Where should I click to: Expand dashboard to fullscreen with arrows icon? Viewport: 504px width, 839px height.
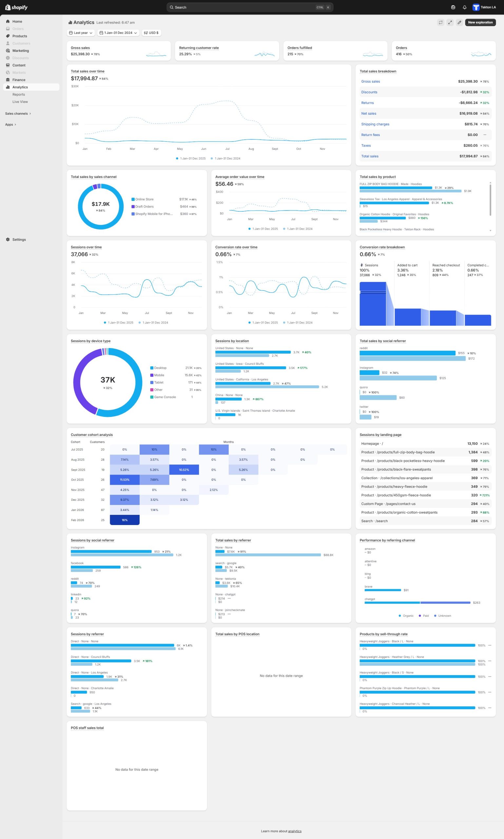click(x=450, y=22)
